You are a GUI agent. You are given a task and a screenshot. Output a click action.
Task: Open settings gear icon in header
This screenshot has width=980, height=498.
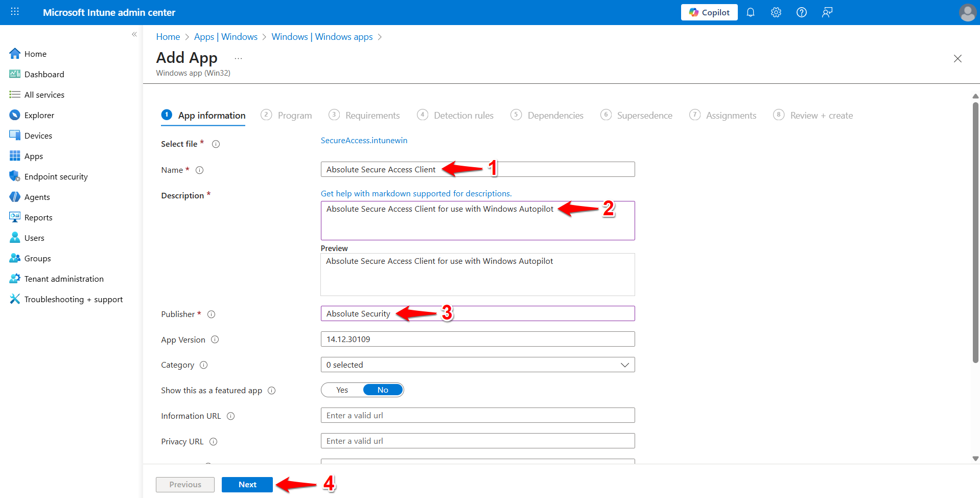[776, 12]
